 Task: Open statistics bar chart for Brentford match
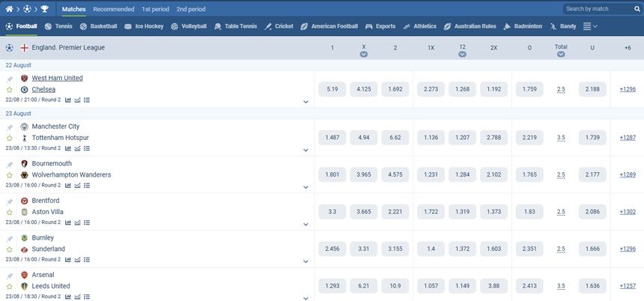[68, 222]
